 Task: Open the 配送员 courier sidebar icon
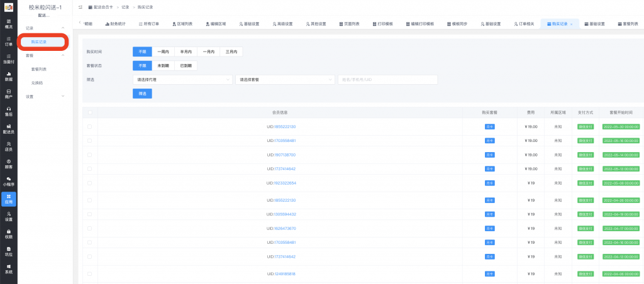coord(8,129)
